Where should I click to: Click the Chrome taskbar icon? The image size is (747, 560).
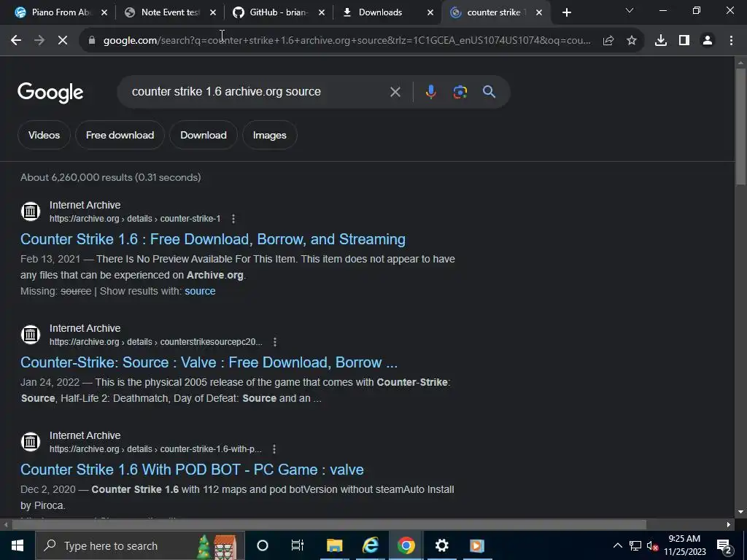(x=406, y=545)
